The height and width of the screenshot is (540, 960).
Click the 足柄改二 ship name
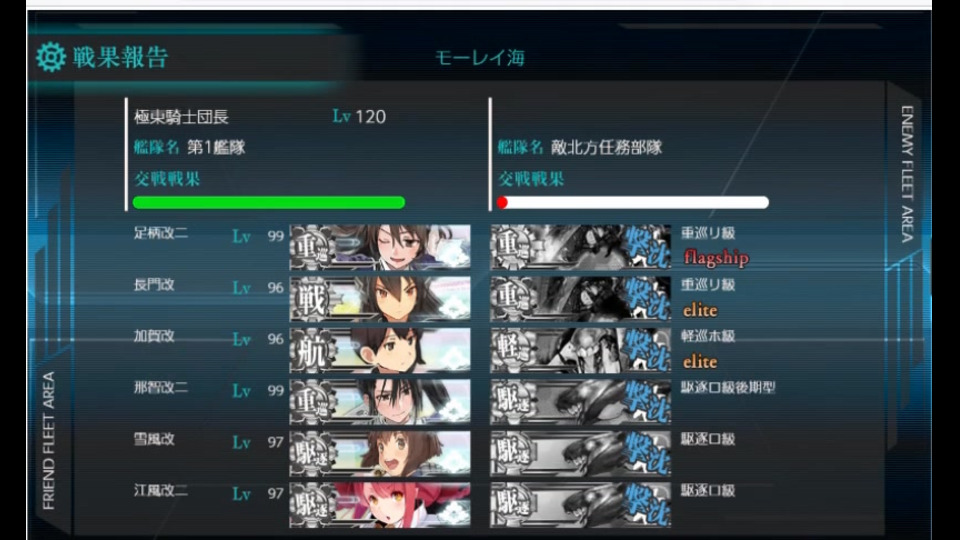tap(161, 233)
